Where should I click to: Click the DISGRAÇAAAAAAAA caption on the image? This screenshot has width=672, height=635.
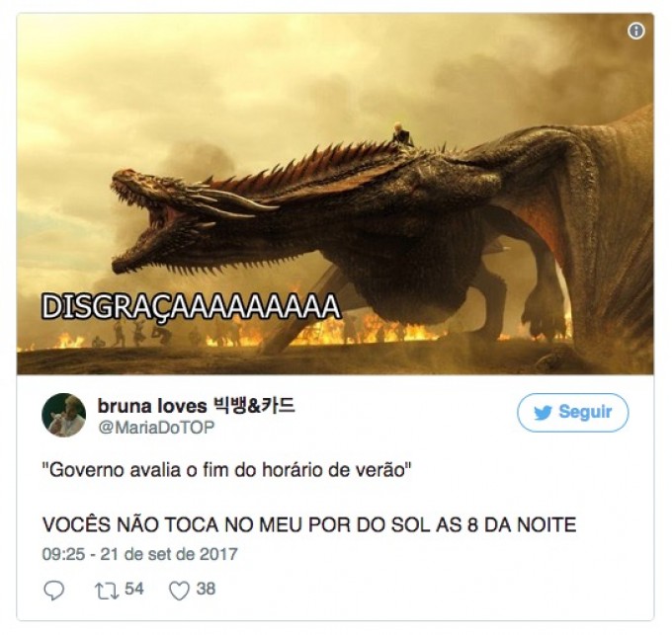191,306
